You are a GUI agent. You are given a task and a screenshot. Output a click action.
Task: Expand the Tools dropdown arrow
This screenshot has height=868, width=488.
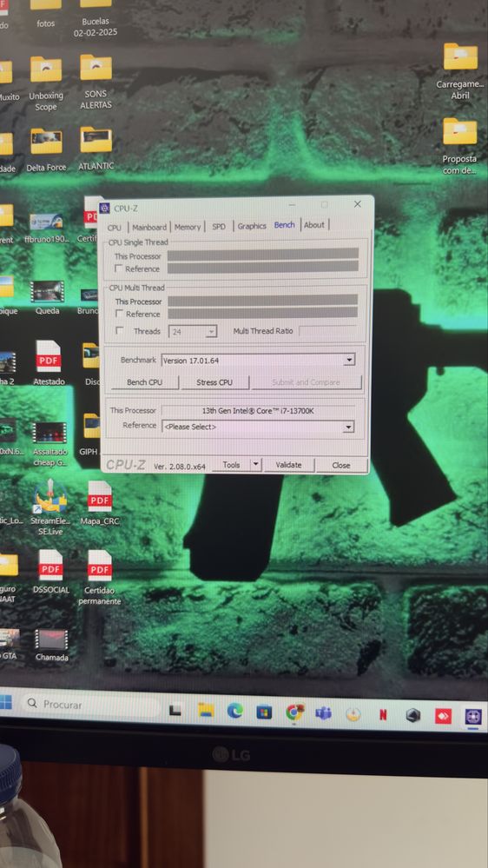click(255, 465)
